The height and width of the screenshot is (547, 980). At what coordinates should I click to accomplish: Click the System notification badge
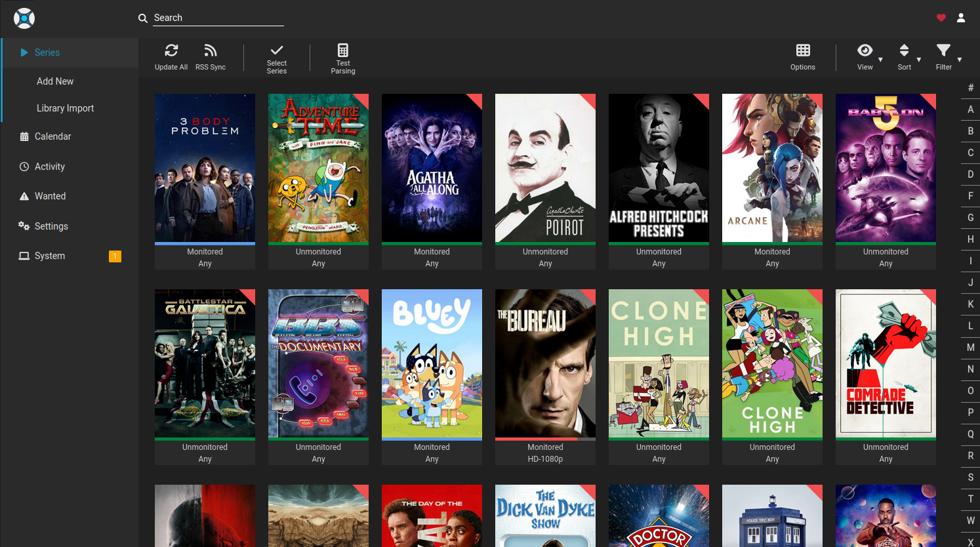point(115,256)
